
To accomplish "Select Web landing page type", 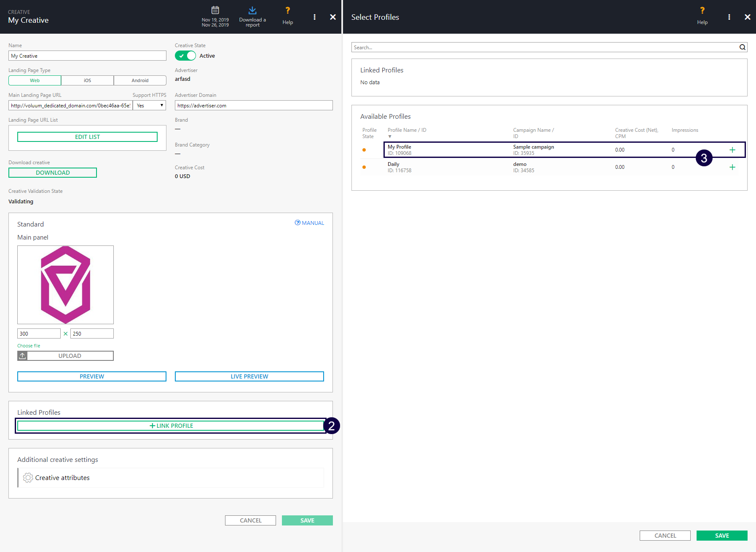I will coord(35,80).
